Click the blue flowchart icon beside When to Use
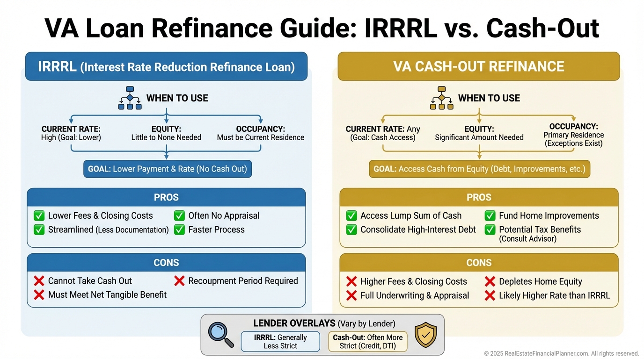Viewport: 644px width, 359px height. pyautogui.click(x=130, y=98)
